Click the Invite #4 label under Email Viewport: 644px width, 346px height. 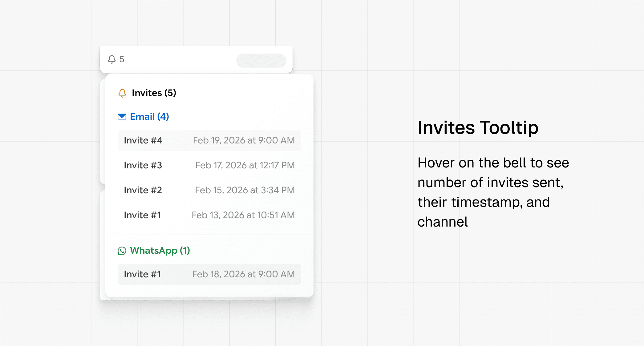[143, 140]
